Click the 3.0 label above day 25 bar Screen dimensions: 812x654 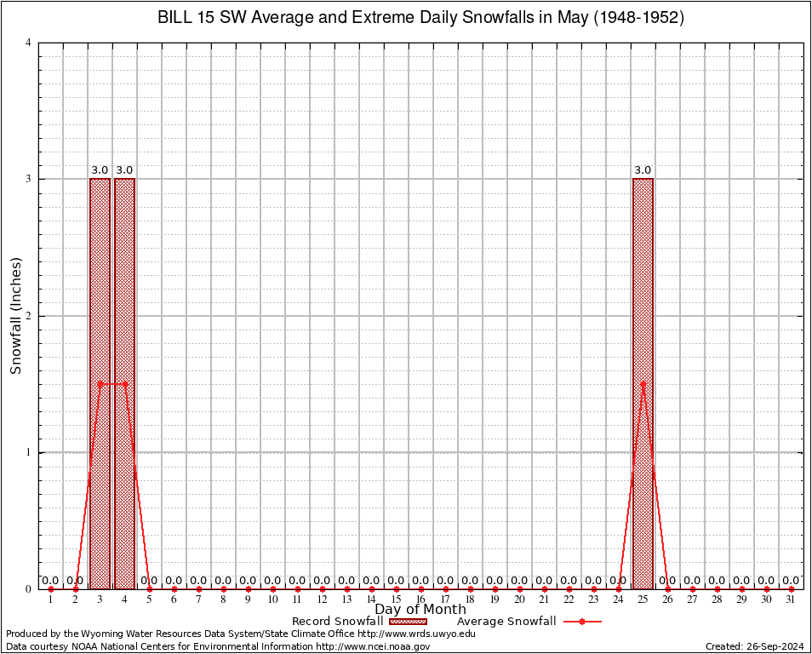tap(643, 170)
